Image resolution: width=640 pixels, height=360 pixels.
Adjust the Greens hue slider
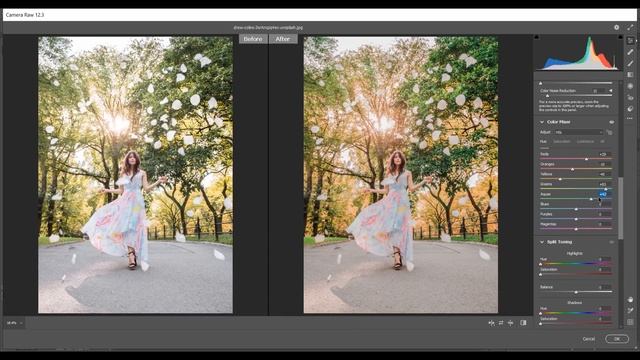click(576, 189)
